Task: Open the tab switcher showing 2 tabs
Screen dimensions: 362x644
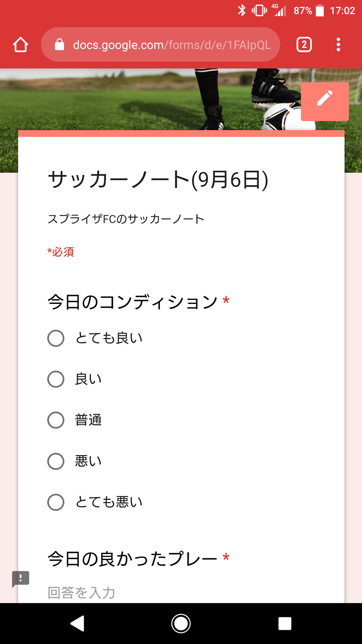Action: tap(304, 45)
